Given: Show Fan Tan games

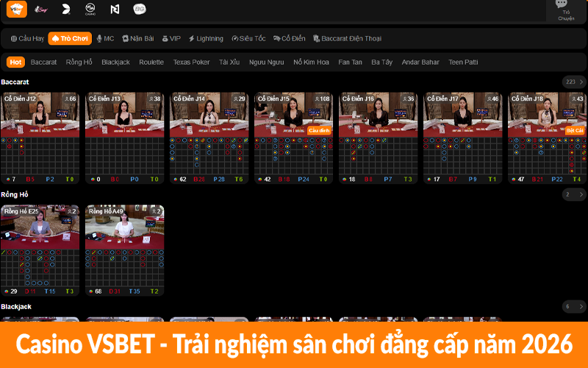Looking at the screenshot, I should click(351, 62).
